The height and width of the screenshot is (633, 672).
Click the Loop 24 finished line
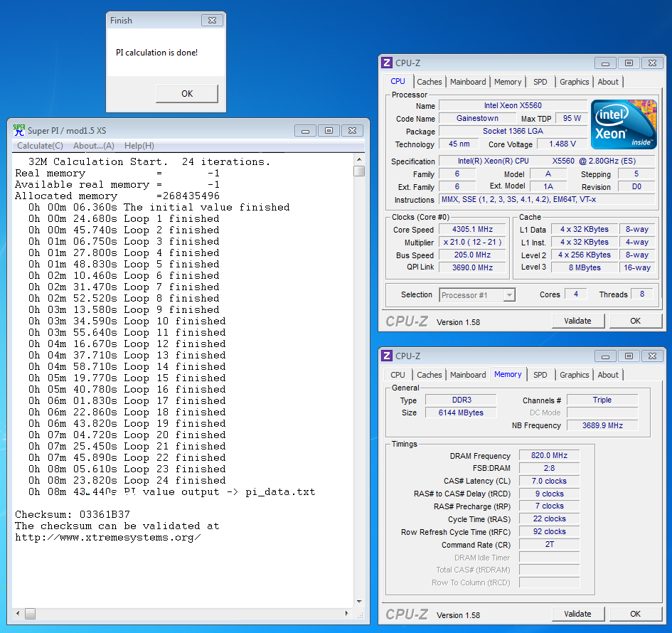127,480
